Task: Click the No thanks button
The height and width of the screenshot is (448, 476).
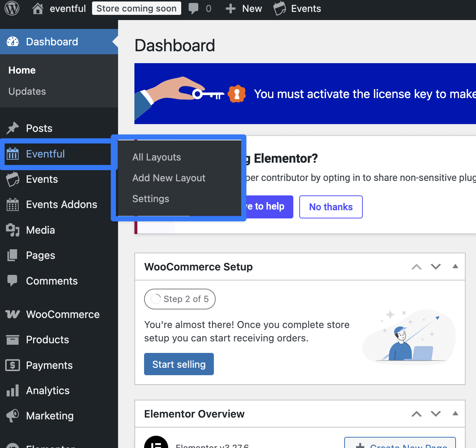Action: 331,207
